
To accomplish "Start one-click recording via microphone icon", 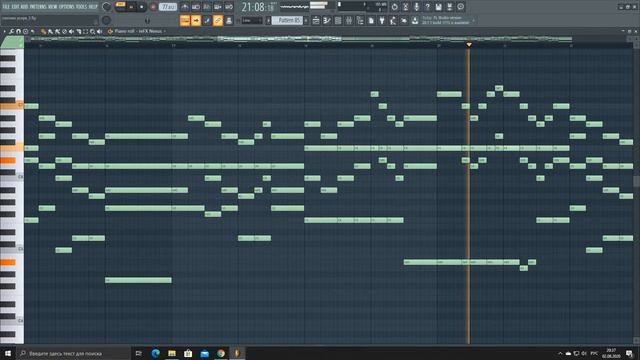I will 416,7.
